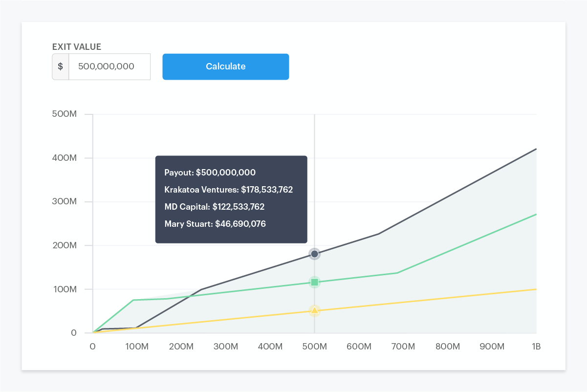Click the 900M x-axis tick label
The width and height of the screenshot is (587, 392).
492,347
